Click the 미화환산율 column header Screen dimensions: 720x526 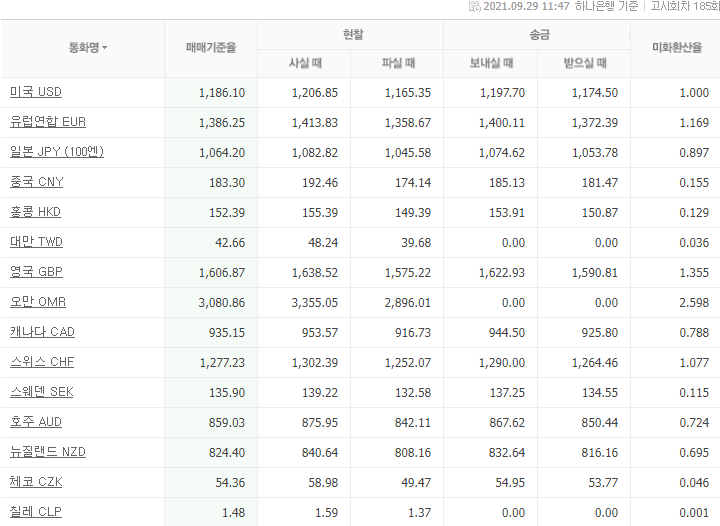(x=677, y=47)
